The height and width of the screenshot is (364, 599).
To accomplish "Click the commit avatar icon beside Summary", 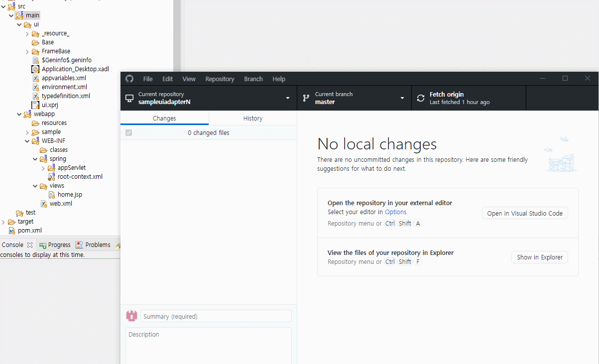I will 131,316.
